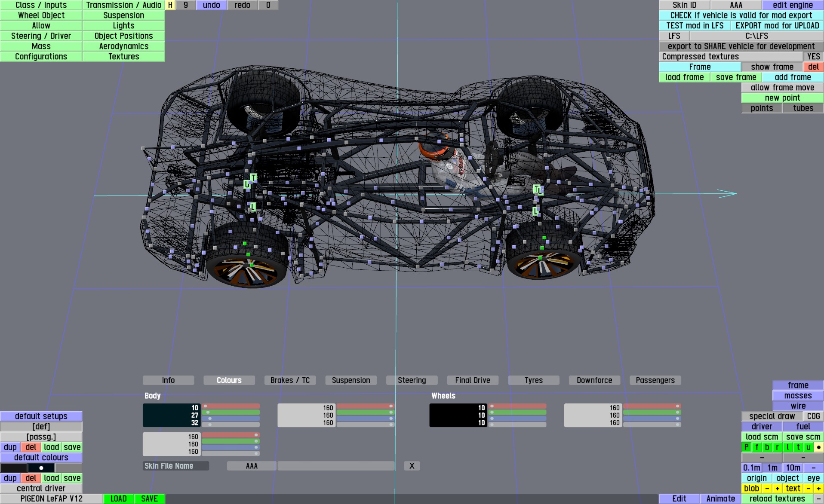Click the COG special draw button
The image size is (824, 504).
point(813,416)
